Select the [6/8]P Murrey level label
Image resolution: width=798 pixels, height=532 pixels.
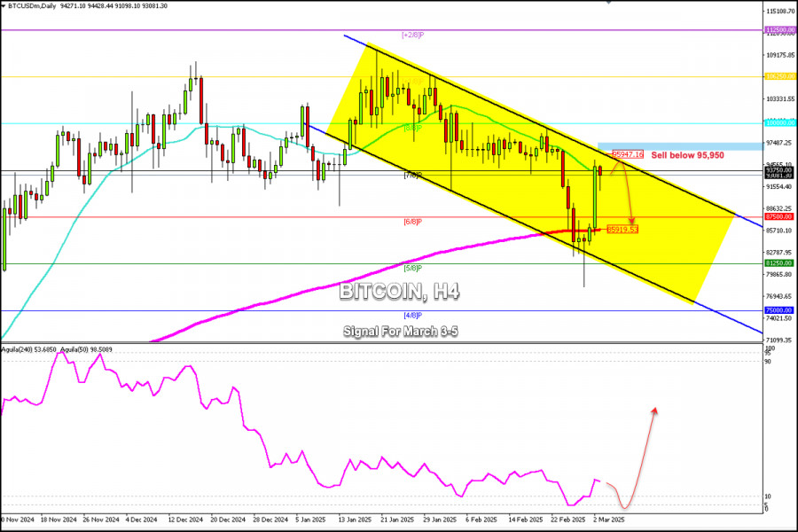tap(412, 222)
